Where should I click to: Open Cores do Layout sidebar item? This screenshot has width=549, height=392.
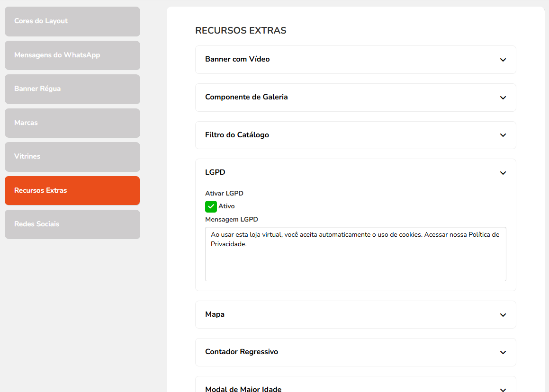pyautogui.click(x=72, y=21)
